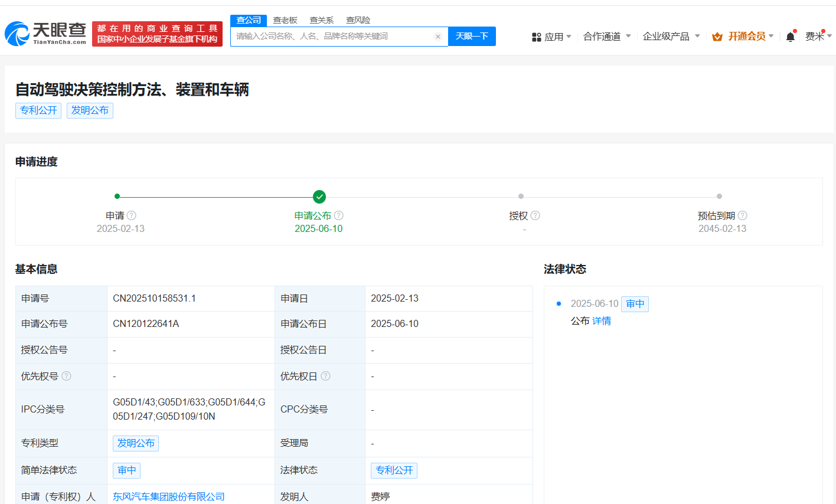This screenshot has height=504, width=836.
Task: Click the IPC classification codes cell
Action: tap(191, 410)
